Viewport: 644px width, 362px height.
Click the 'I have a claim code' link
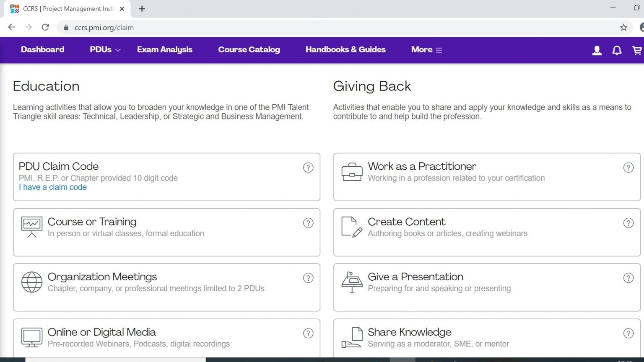[53, 187]
